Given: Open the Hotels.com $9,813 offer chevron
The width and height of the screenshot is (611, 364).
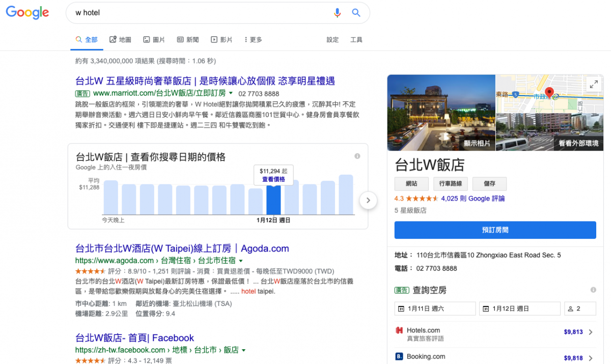Looking at the screenshot, I should 591,332.
